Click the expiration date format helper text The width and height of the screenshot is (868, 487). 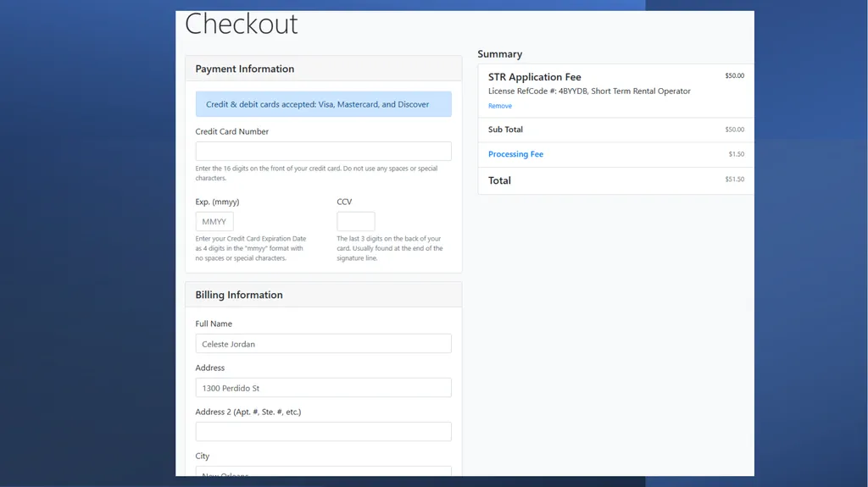click(x=251, y=248)
